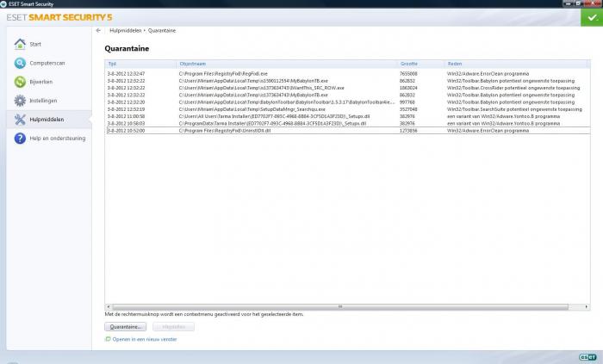Click the Quarantaine page heading

click(127, 49)
